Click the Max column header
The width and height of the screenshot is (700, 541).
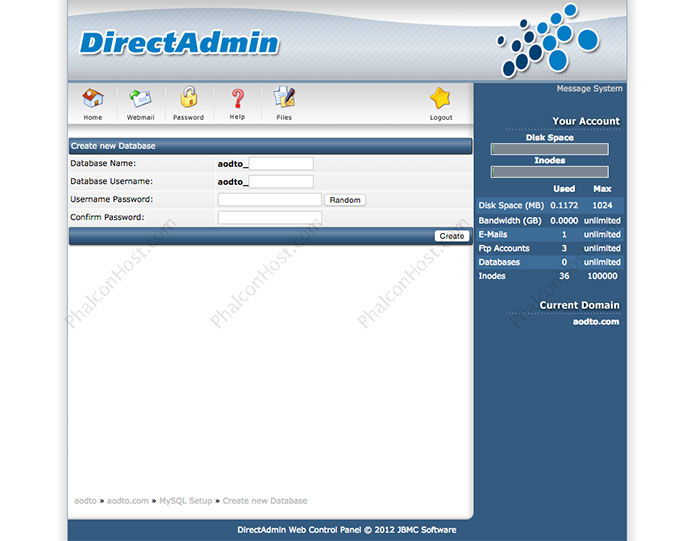602,189
